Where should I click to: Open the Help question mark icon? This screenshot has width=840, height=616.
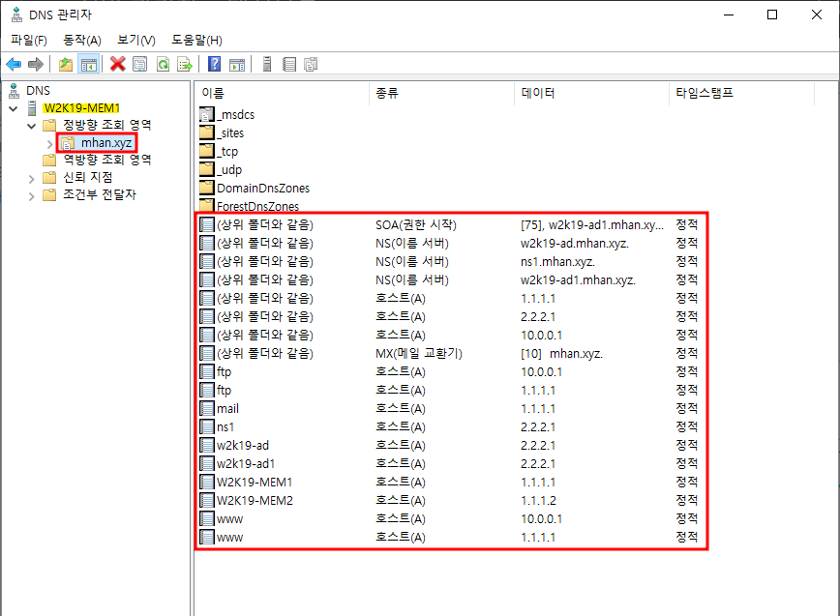(x=214, y=65)
